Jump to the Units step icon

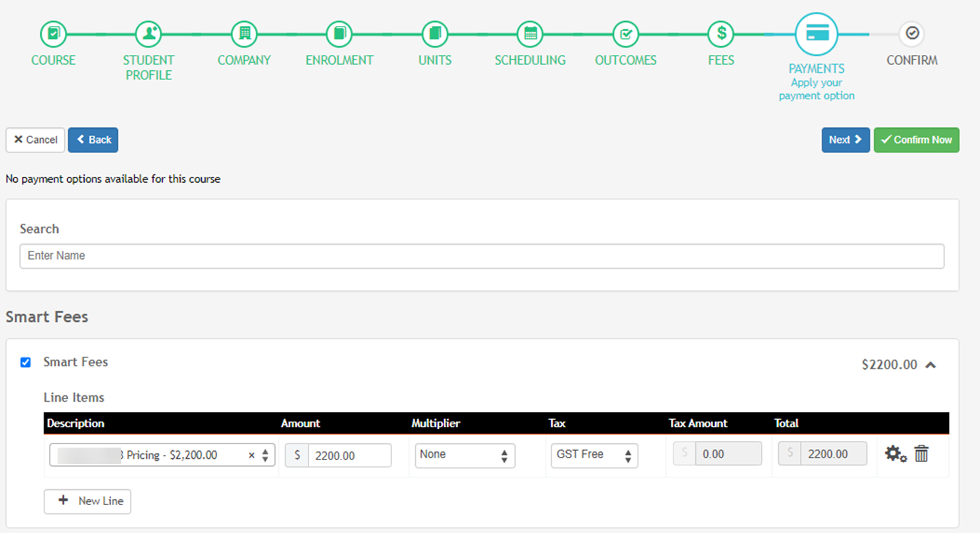435,33
